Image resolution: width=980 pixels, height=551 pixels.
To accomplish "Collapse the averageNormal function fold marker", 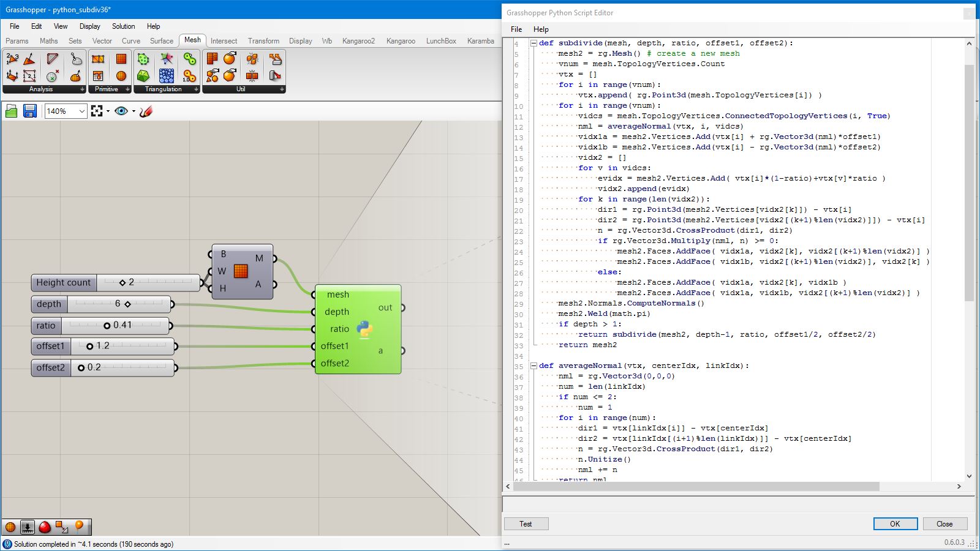I will 533,366.
